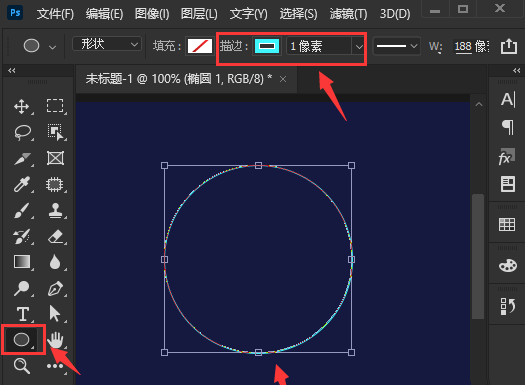Click the bottom-right transform handle of ellipse
Screen dimensions: 525x385
351,352
